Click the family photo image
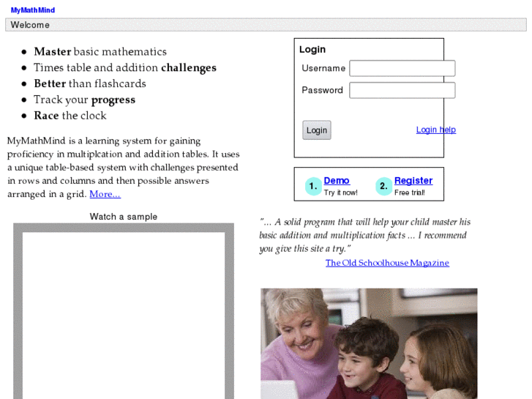 coord(369,343)
